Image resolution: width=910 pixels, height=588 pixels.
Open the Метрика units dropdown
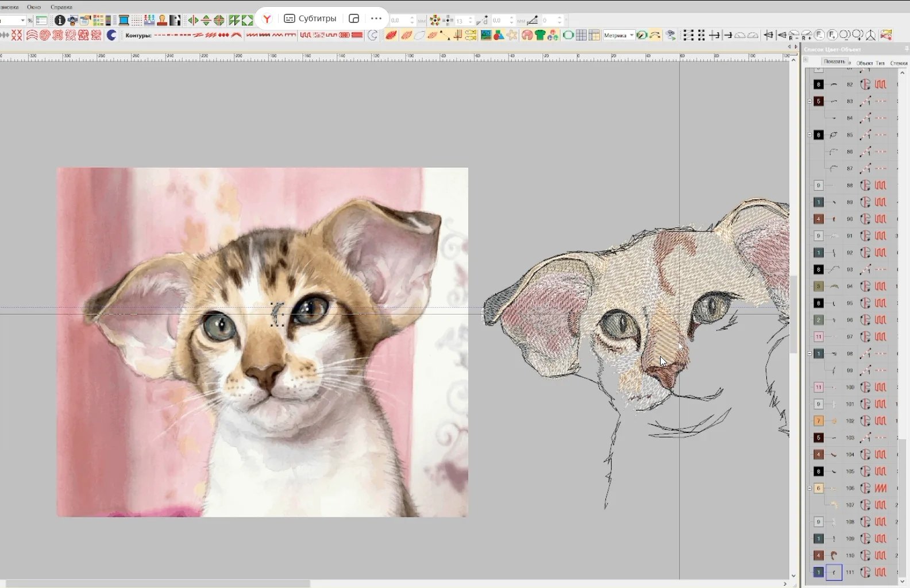coord(619,36)
